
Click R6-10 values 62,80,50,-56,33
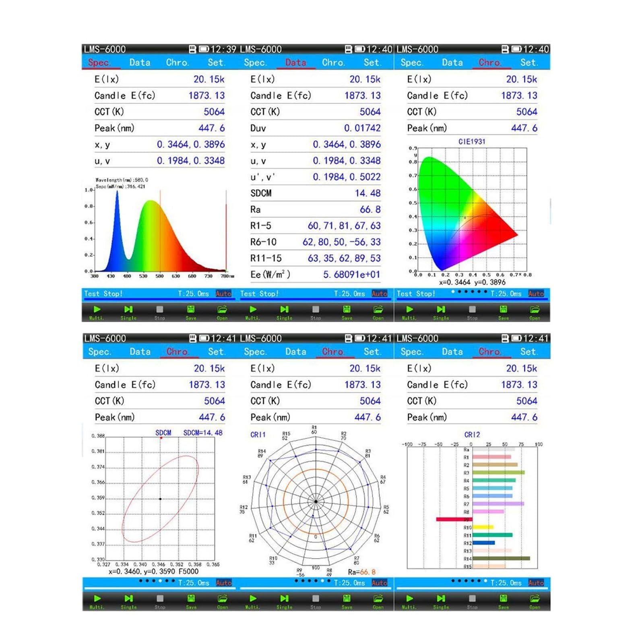pyautogui.click(x=342, y=242)
